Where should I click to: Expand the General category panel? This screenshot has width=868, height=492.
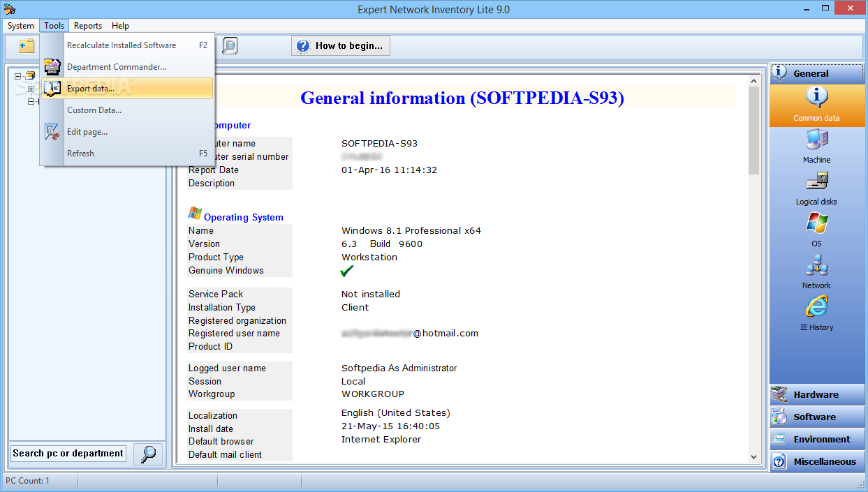pyautogui.click(x=816, y=73)
